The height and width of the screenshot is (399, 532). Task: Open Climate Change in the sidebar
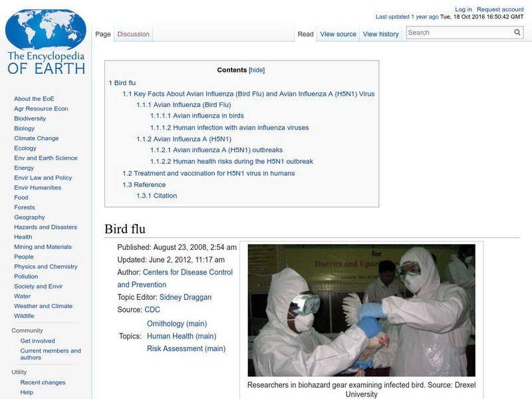(x=36, y=138)
